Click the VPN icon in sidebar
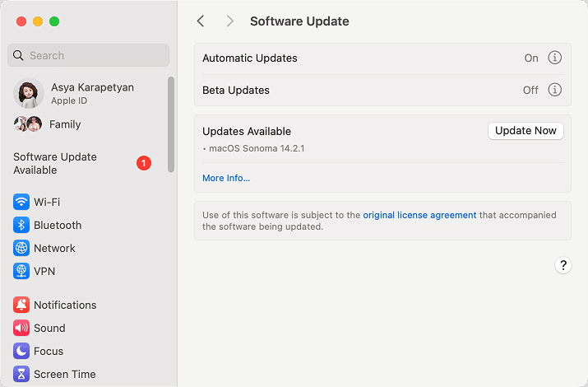Screen dimensions: 588x387 tap(21, 272)
